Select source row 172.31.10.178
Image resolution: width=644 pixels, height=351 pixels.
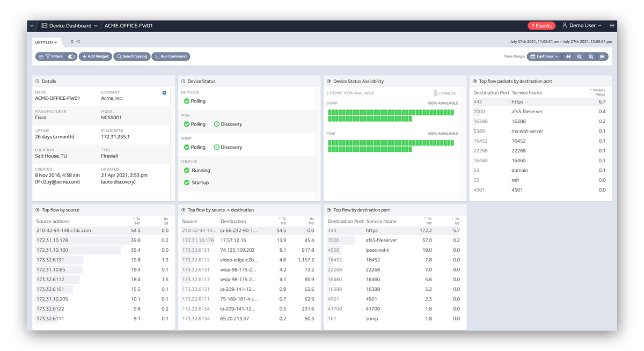(x=103, y=240)
